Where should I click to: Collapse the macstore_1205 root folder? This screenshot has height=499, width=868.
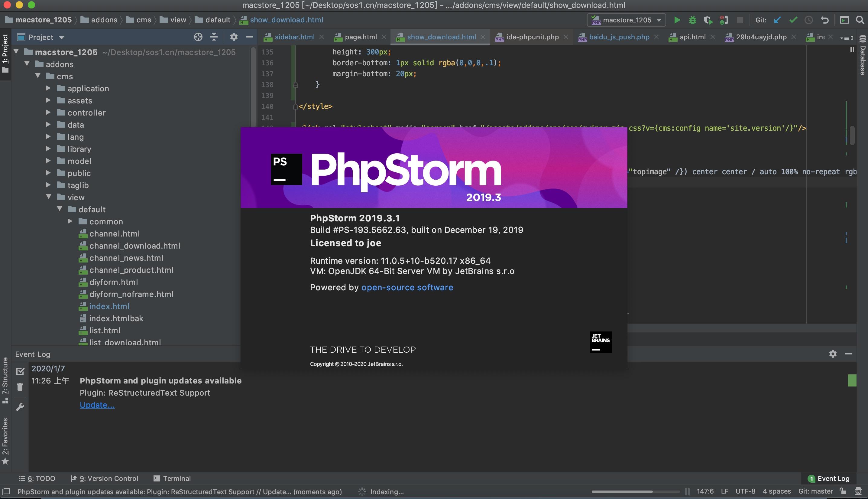pyautogui.click(x=16, y=52)
